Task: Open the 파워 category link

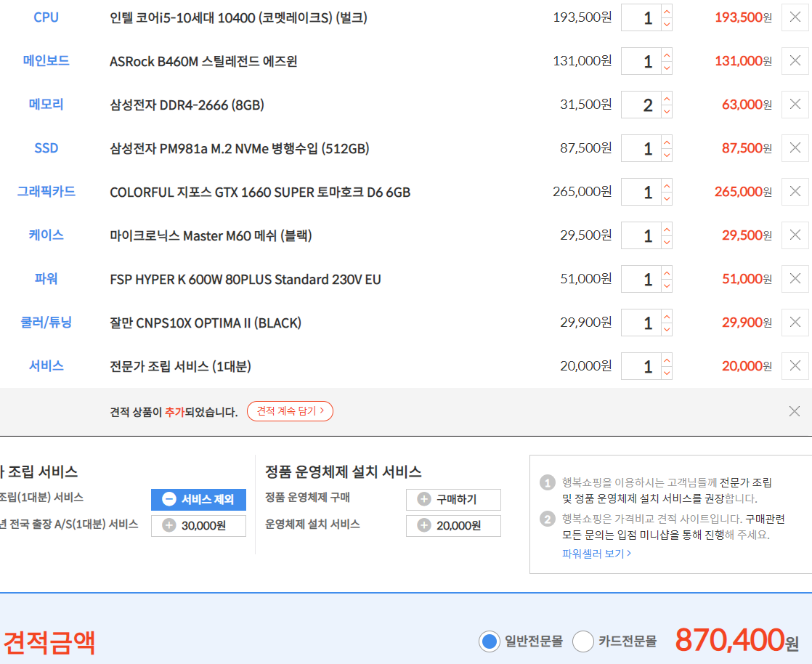Action: click(x=46, y=279)
